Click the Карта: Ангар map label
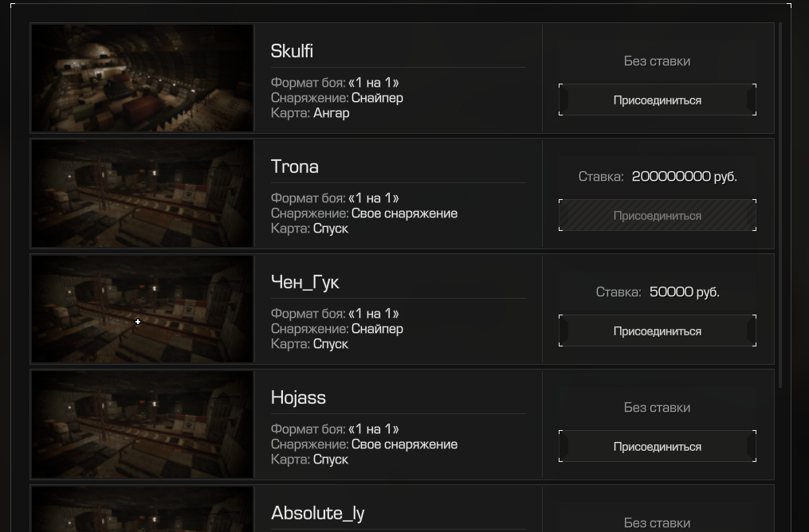 click(310, 113)
